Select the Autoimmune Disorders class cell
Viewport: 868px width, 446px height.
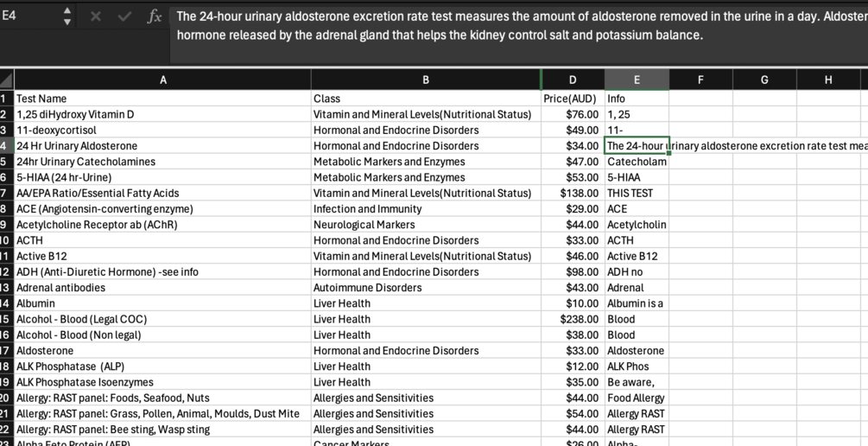[426, 288]
